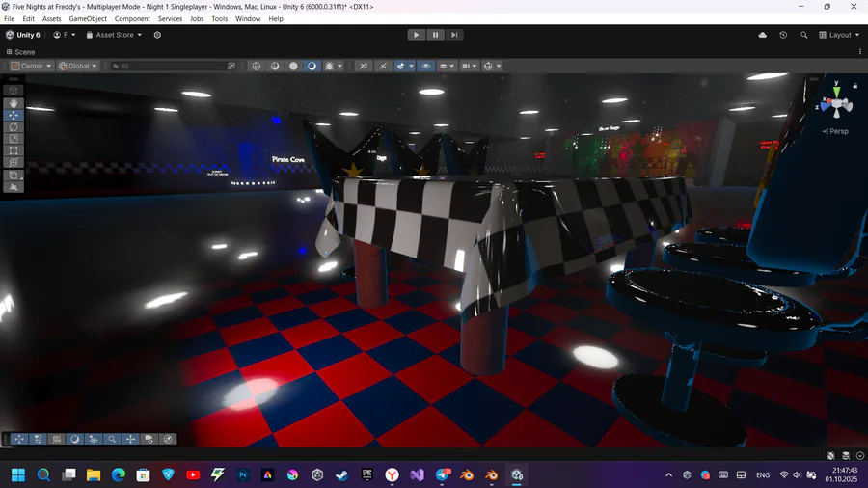The image size is (868, 488).
Task: Select the Move tool
Action: pos(14,115)
